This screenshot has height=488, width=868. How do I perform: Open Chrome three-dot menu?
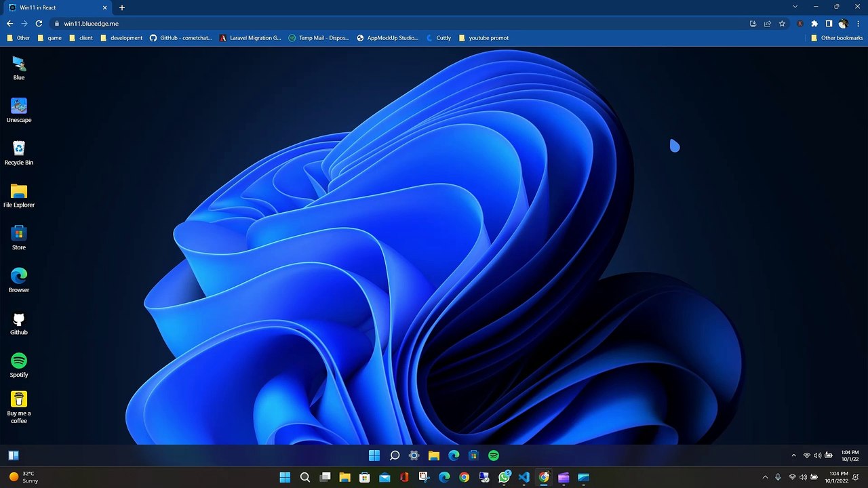(x=858, y=23)
